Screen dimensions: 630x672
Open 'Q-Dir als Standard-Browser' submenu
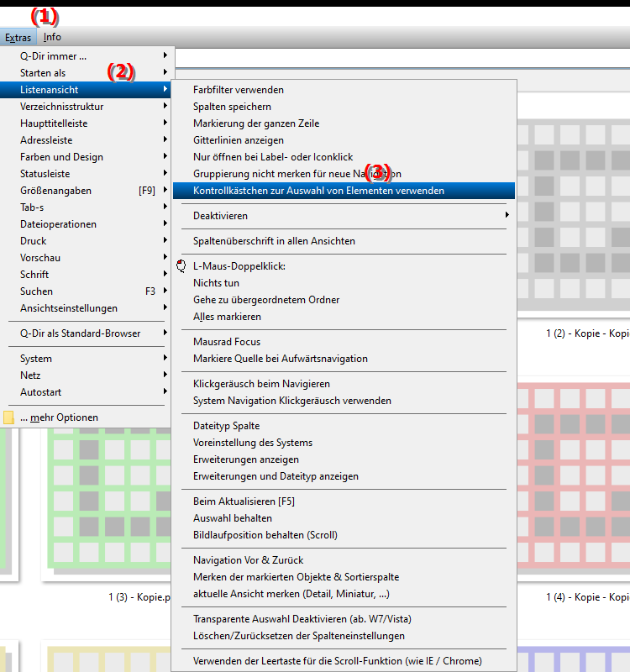click(86, 333)
